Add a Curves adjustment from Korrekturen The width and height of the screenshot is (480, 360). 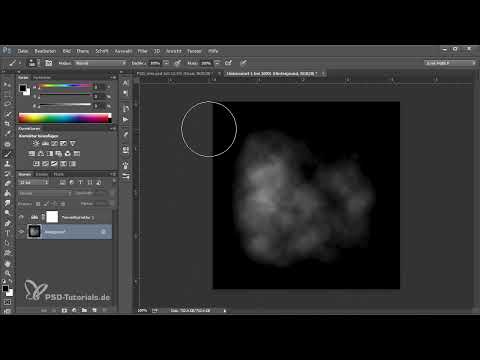(x=54, y=143)
